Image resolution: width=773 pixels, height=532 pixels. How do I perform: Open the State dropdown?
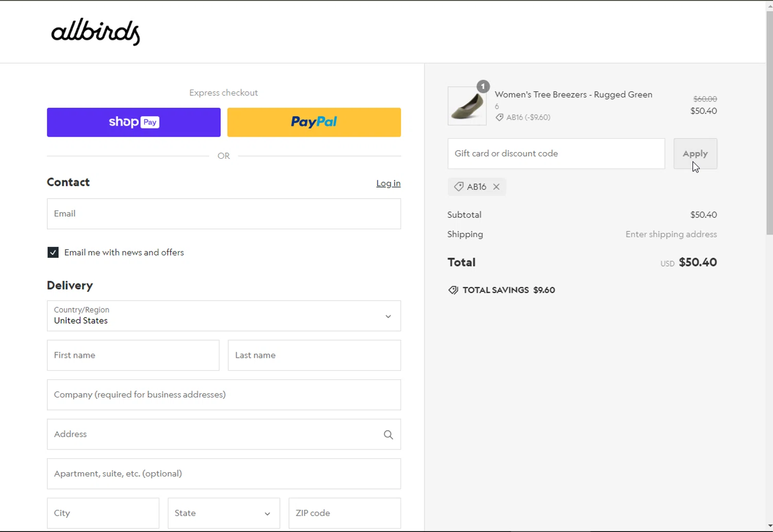click(x=224, y=513)
